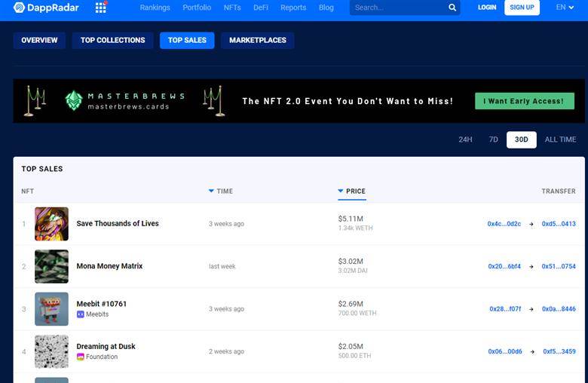The width and height of the screenshot is (588, 383).
Task: Open the Meebits collection link
Action: pyautogui.click(x=97, y=314)
